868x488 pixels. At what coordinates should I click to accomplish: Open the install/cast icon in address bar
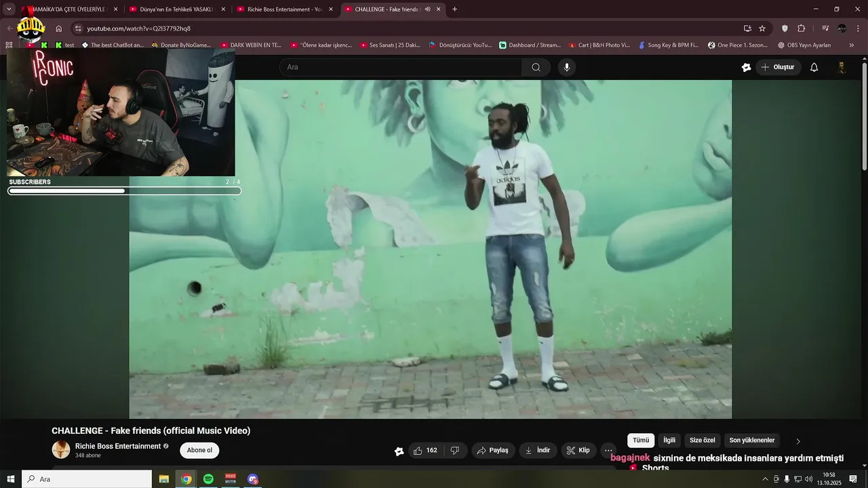click(747, 28)
